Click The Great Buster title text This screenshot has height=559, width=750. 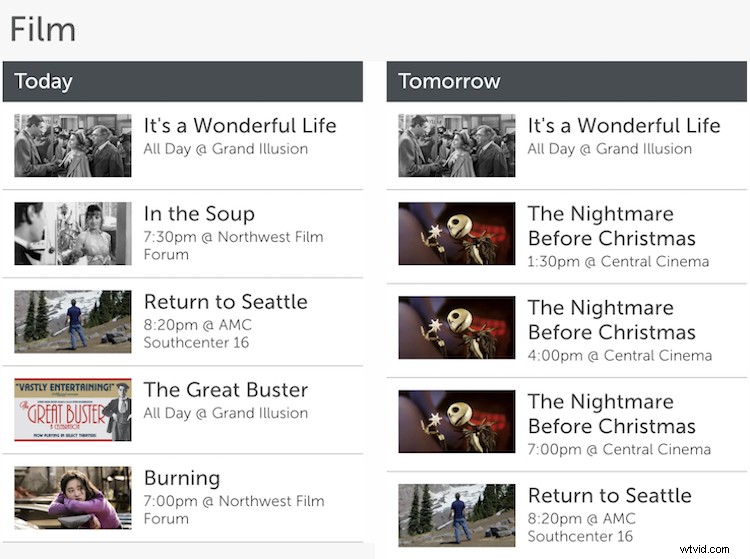[225, 390]
